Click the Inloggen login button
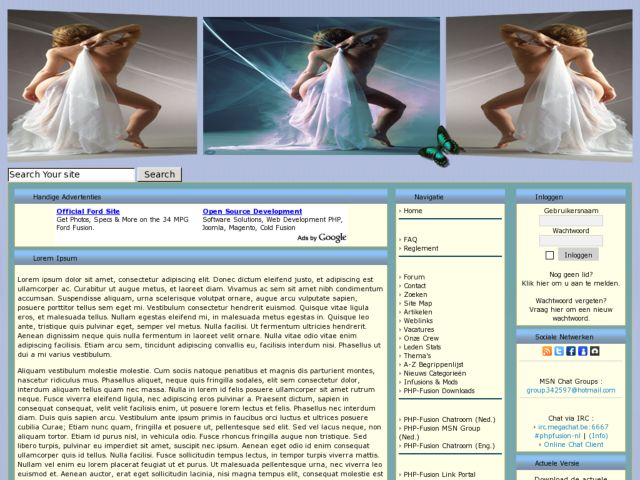This screenshot has height=480, width=640. click(x=578, y=255)
